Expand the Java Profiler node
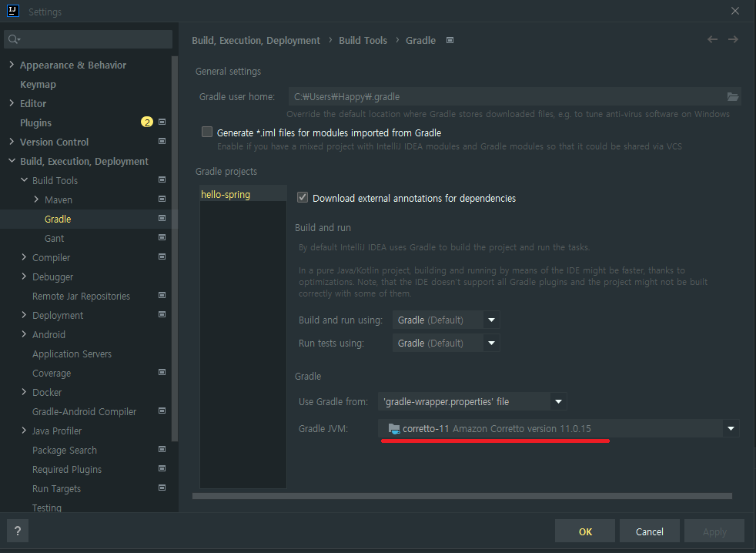The width and height of the screenshot is (756, 553). [x=24, y=431]
